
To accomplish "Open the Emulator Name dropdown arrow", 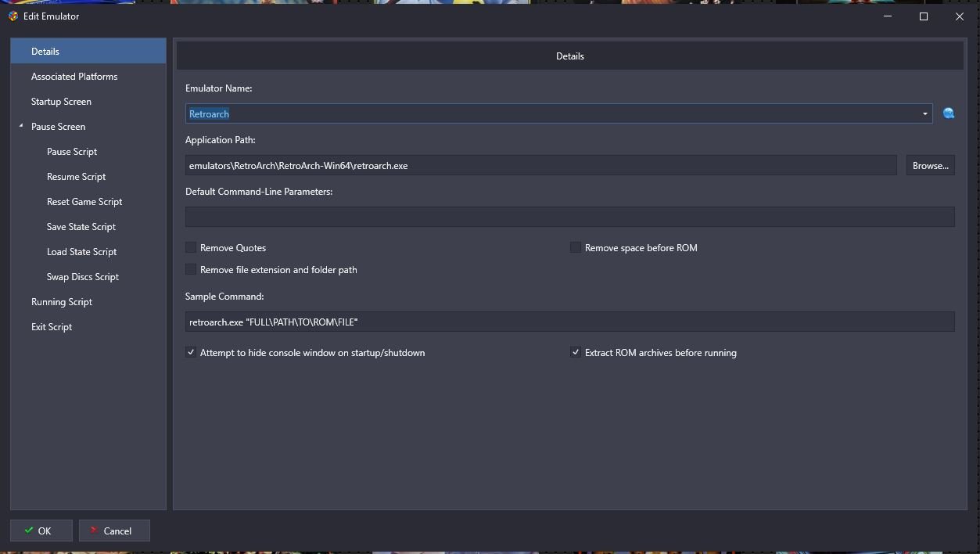I will 924,113.
